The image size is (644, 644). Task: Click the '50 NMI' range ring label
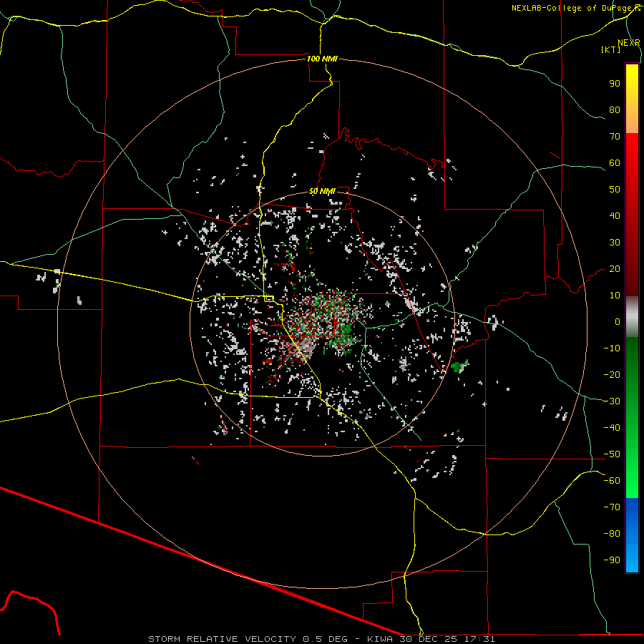point(322,191)
